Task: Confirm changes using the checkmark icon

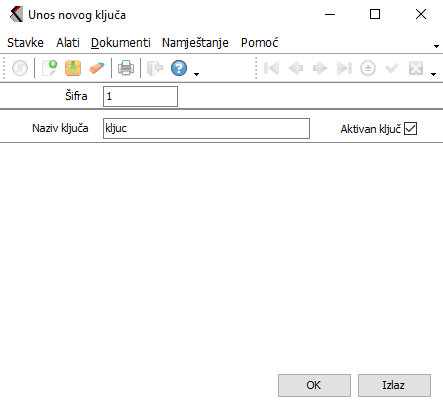Action: [392, 68]
